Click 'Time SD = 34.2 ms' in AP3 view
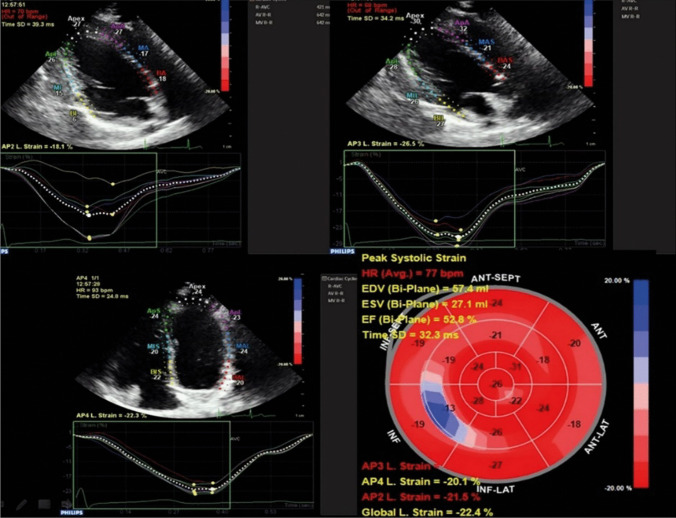 [376, 18]
